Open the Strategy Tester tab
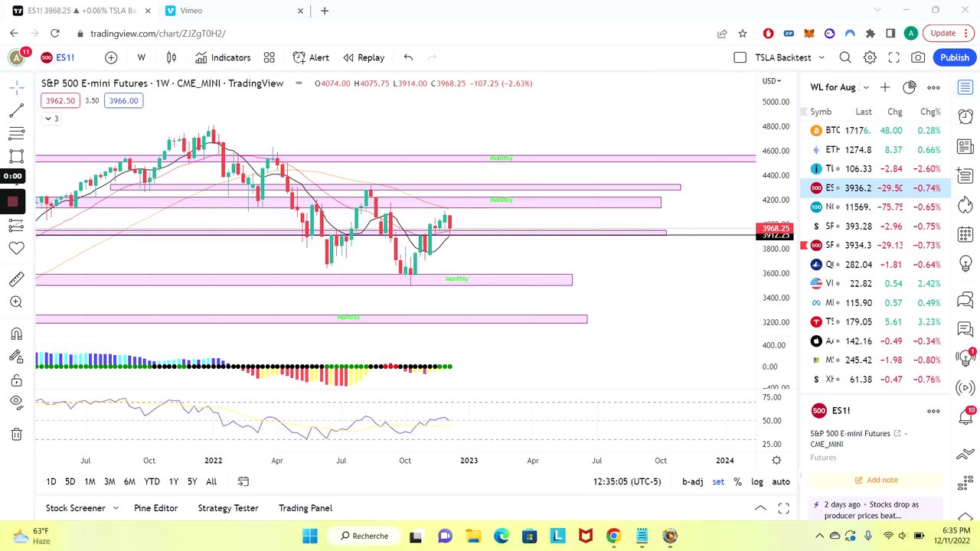Screen dimensions: 980x551 click(x=228, y=508)
